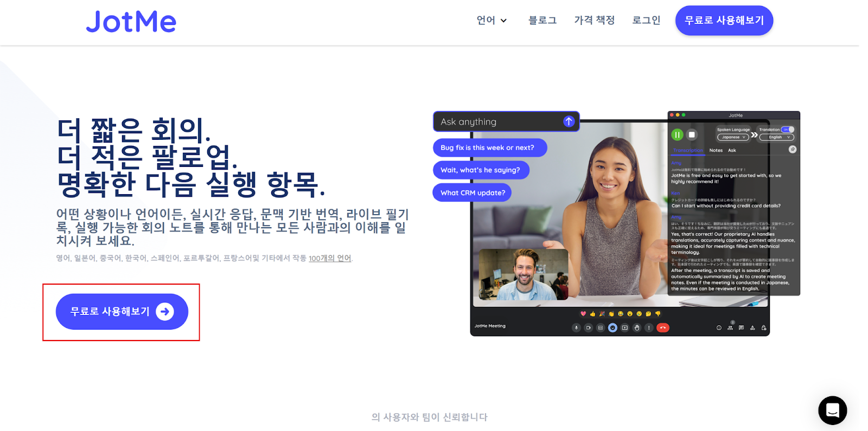
Task: Open the 언어 language dropdown
Action: (492, 21)
